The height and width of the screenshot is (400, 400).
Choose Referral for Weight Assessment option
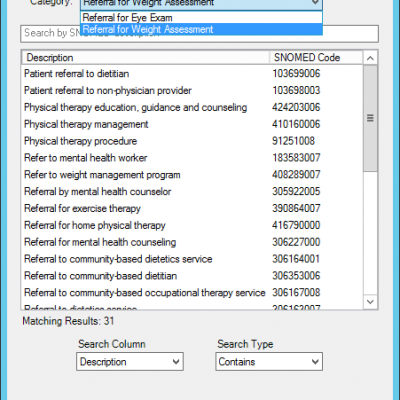[201, 29]
